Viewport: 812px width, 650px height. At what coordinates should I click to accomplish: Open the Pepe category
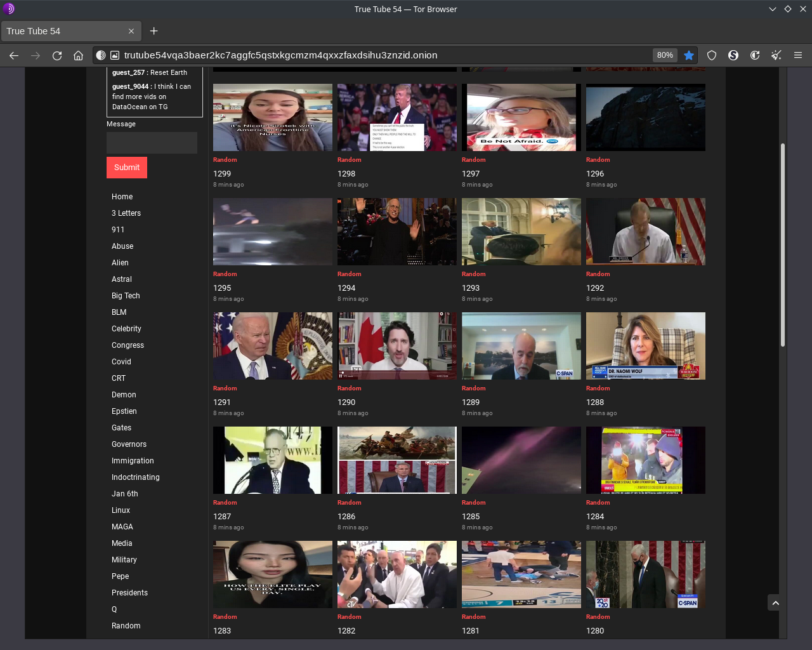(121, 576)
